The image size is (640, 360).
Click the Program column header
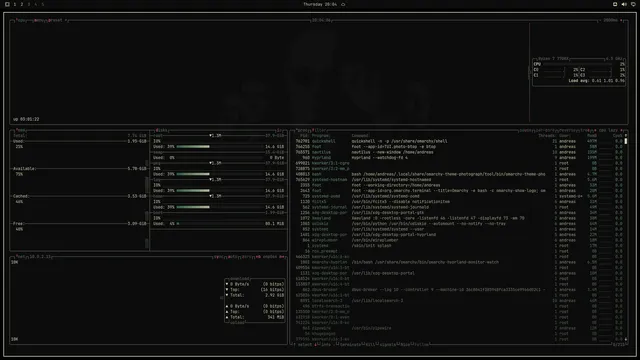coord(321,136)
